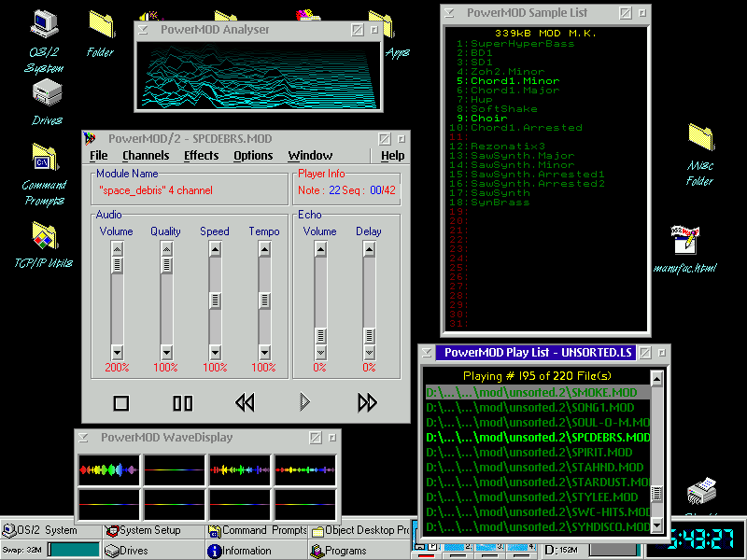
Task: Select sample 9 Choir in Sample List
Action: (x=482, y=119)
